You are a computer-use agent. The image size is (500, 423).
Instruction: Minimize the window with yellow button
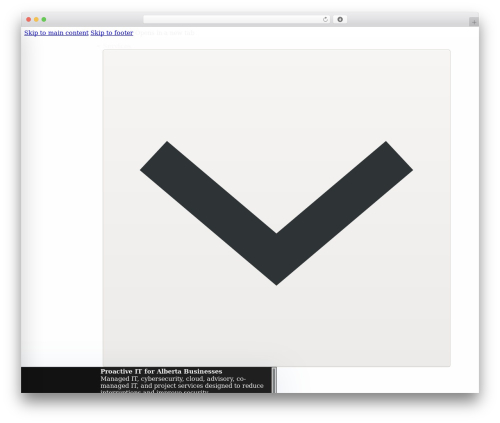(36, 19)
